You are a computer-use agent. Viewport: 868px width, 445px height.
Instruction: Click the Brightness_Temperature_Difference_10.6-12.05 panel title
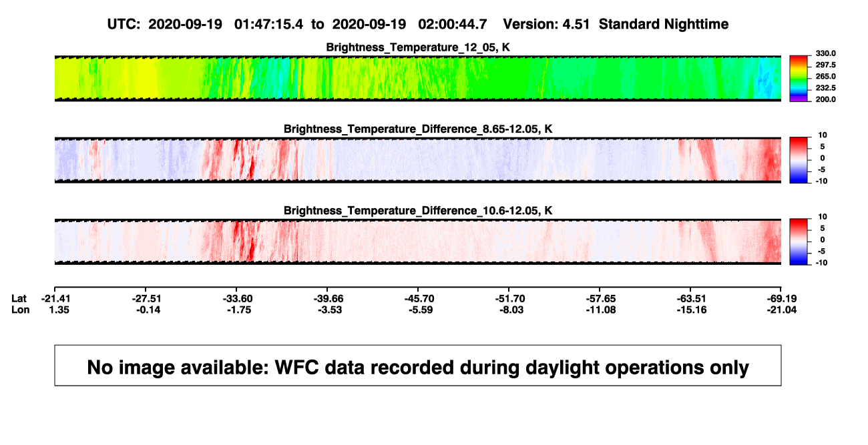[x=418, y=211]
